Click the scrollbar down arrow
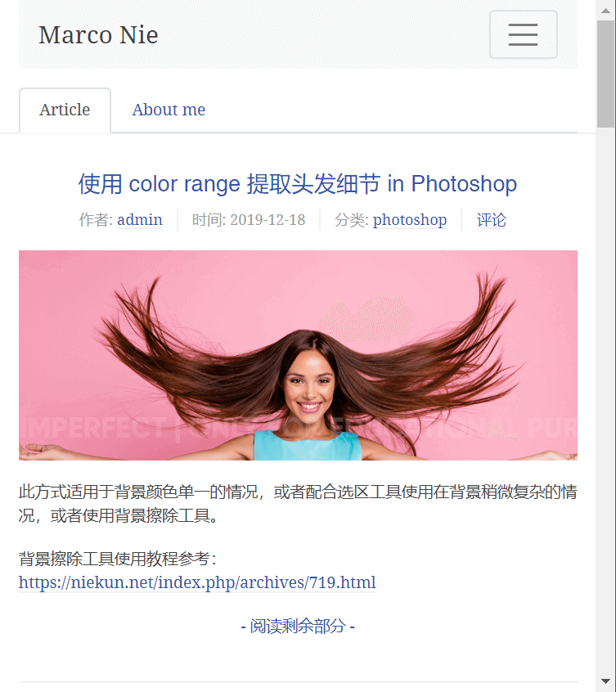 point(606,681)
